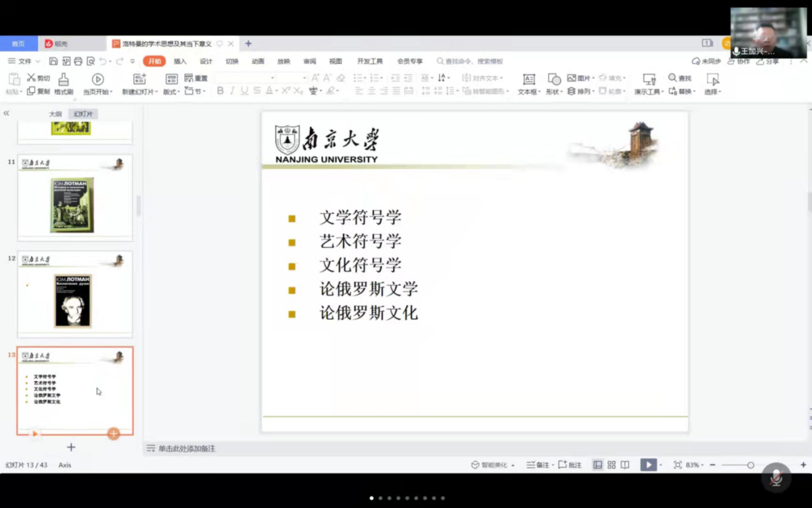Select slide 12 thumbnail with portrait
812x508 pixels.
tap(75, 294)
